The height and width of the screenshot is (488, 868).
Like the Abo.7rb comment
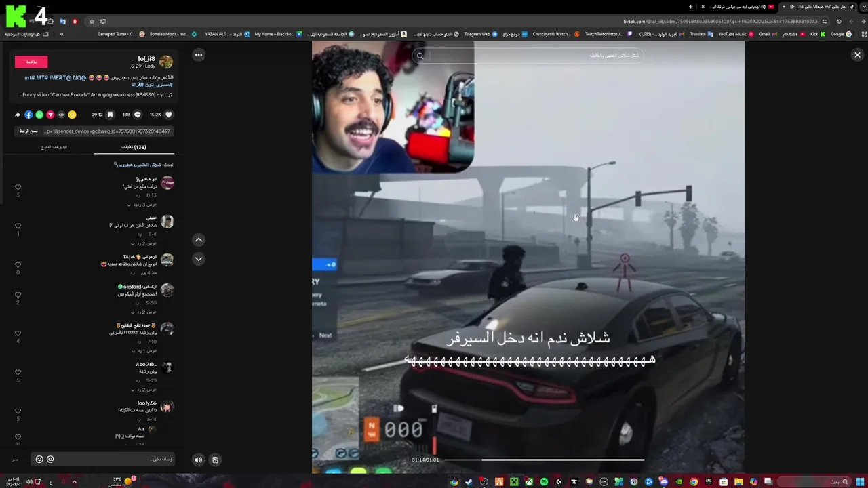click(x=18, y=372)
